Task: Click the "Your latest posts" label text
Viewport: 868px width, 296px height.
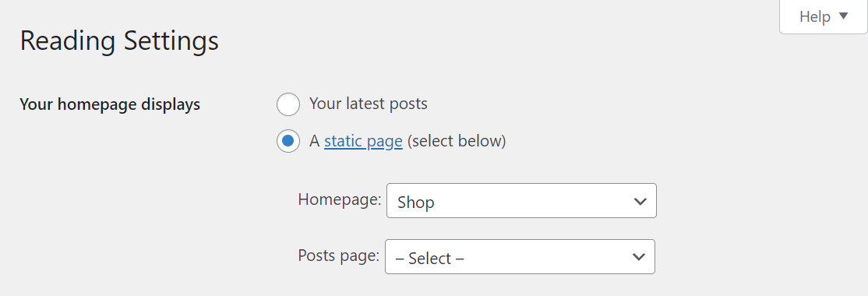Action: [x=368, y=104]
